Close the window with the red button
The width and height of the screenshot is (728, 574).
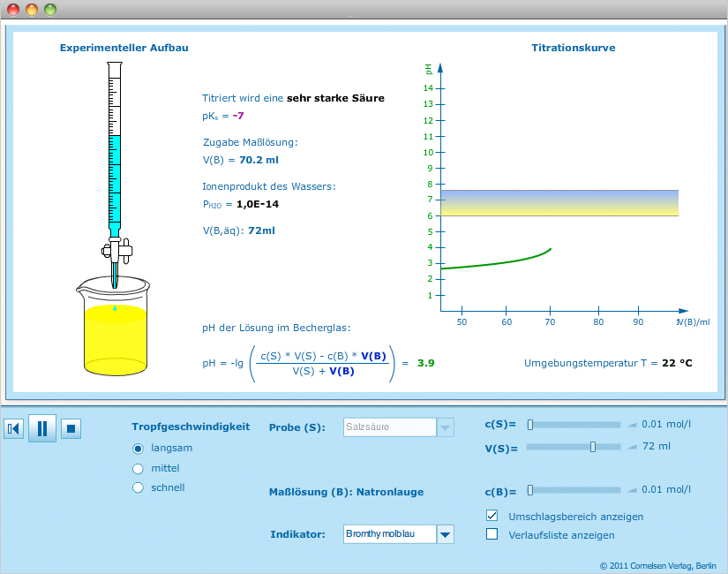pos(13,10)
